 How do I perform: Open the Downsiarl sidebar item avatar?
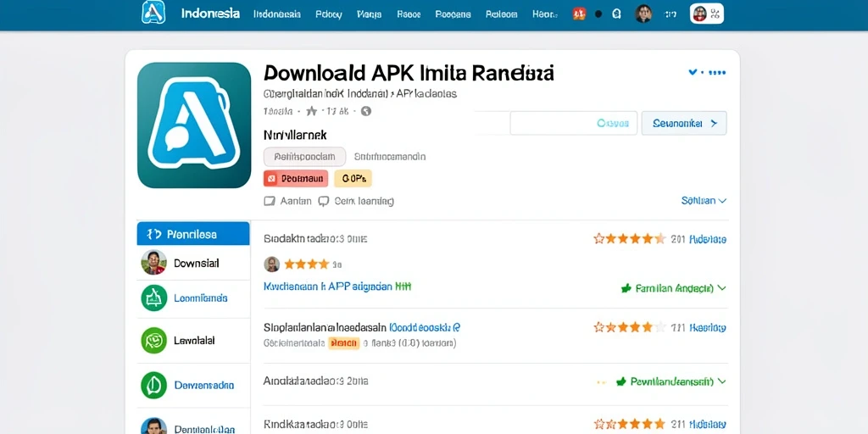pos(153,263)
